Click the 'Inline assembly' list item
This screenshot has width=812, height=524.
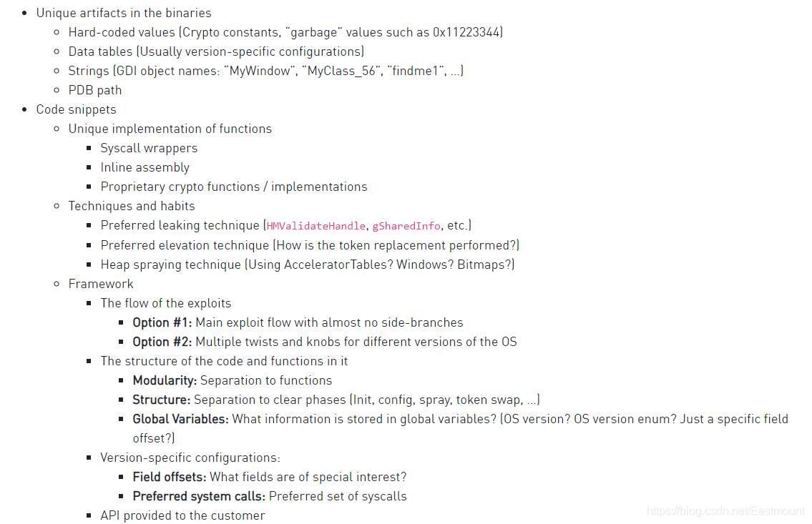tap(145, 167)
